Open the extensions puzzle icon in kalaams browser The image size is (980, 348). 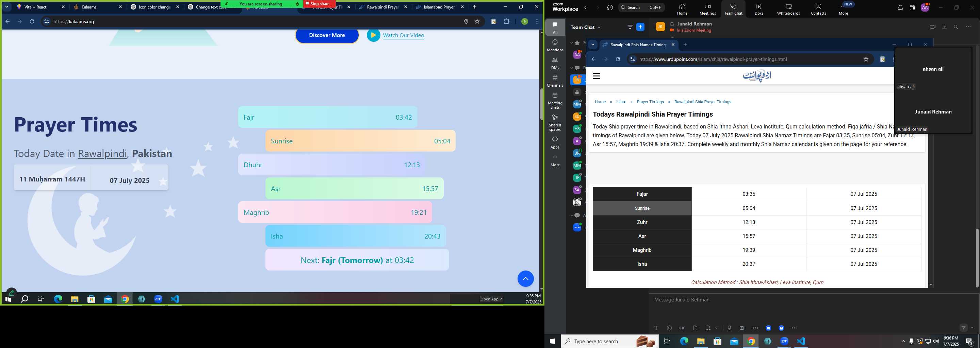tap(506, 22)
